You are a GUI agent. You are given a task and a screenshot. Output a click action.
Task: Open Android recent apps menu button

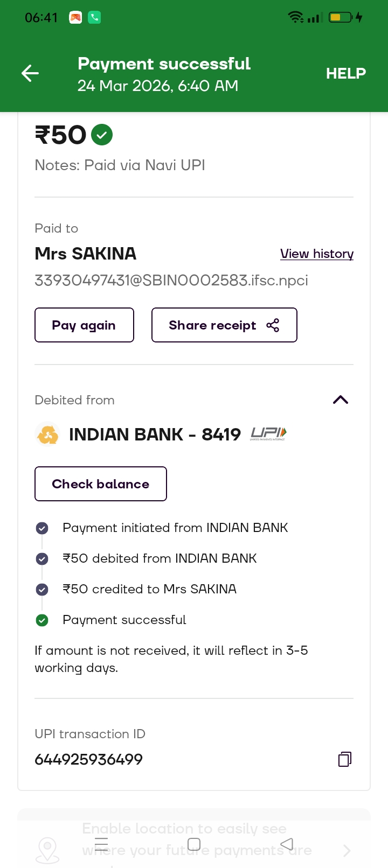point(101,844)
